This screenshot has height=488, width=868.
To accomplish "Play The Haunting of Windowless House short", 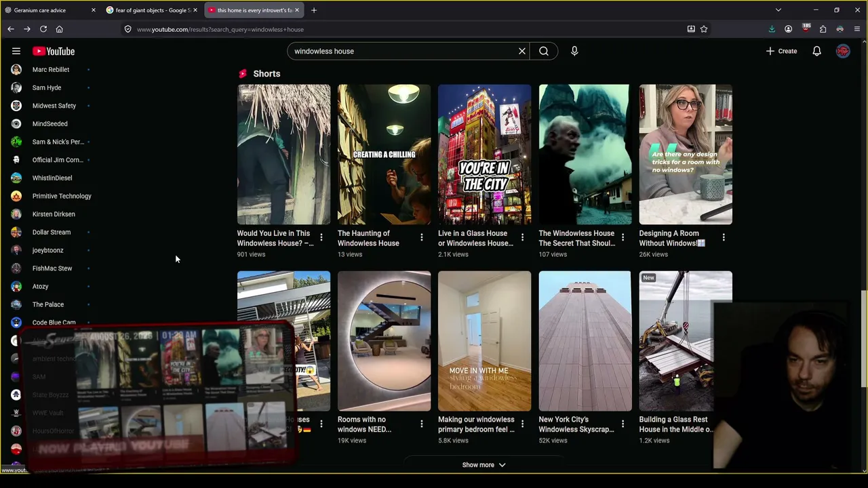I will 384,155.
